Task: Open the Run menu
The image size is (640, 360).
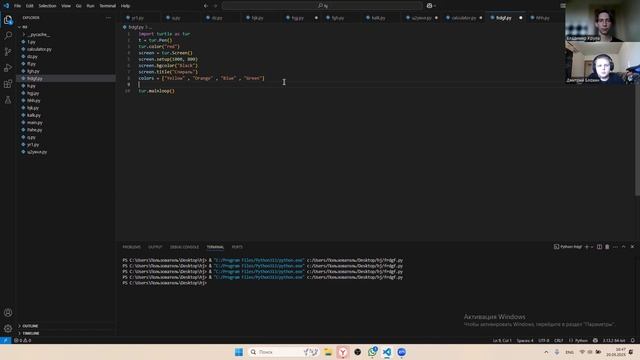Action: tap(90, 6)
